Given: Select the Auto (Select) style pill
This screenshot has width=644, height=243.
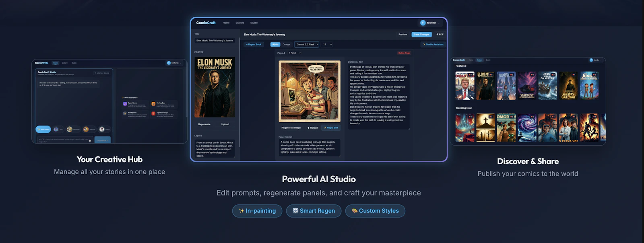Looking at the screenshot, I should pos(43,129).
